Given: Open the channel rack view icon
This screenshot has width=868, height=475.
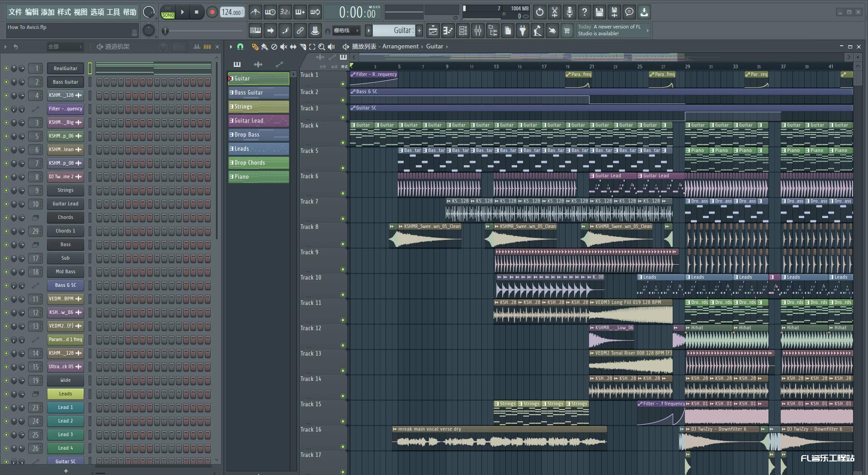Looking at the screenshot, I should 463,31.
